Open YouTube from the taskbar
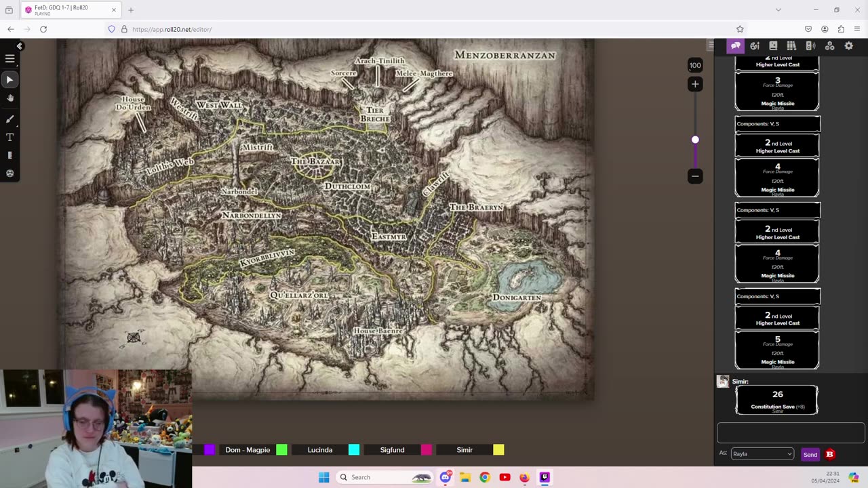 tap(505, 477)
